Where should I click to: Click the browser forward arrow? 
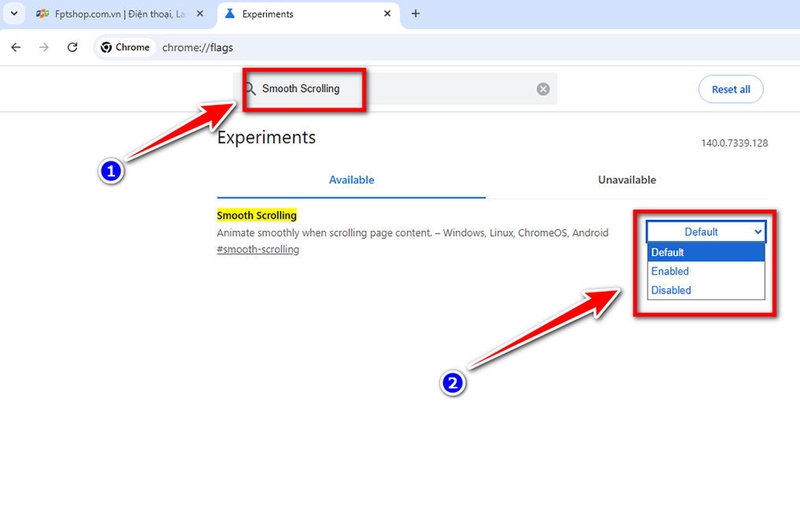pos(44,47)
